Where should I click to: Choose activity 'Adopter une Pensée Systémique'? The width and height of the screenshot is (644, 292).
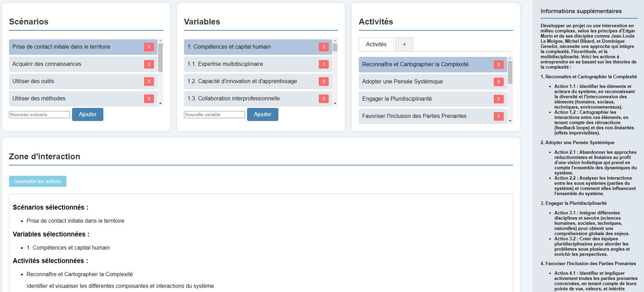click(x=433, y=82)
